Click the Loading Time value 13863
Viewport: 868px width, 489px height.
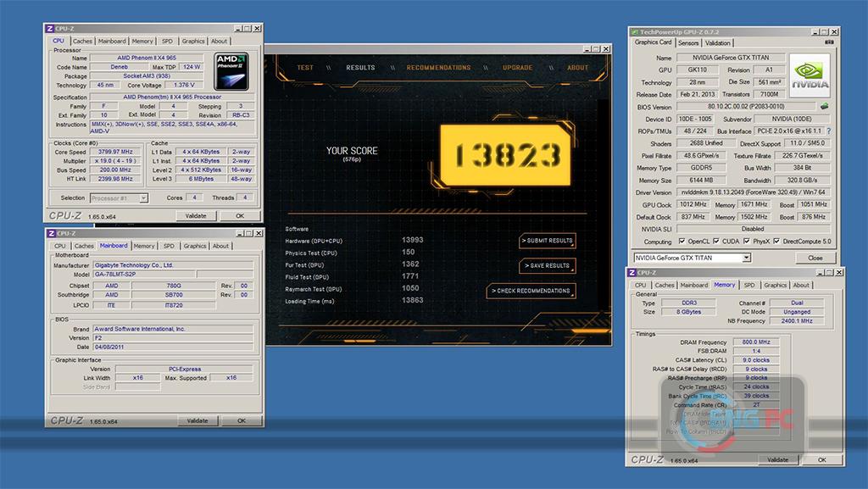(x=413, y=300)
